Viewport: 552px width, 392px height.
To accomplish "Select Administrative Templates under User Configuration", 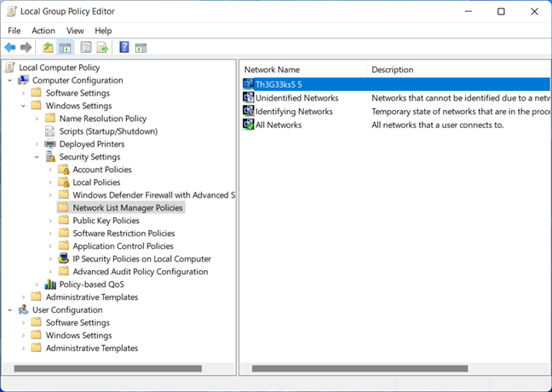I will click(92, 348).
